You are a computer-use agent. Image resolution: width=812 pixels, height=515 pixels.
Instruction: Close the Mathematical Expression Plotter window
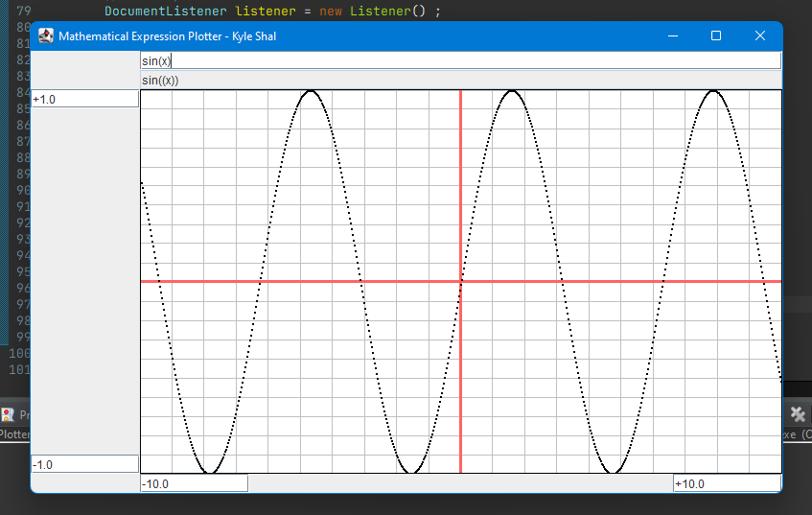point(760,36)
